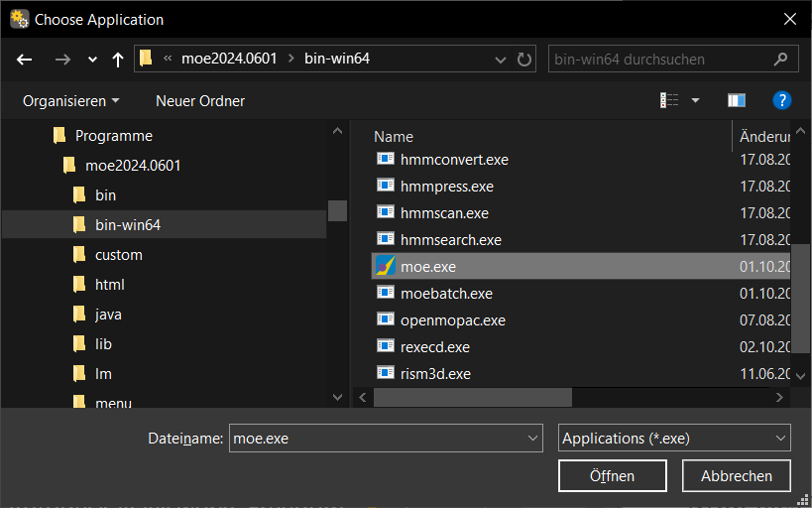Open the Organisieren menu
This screenshot has height=508, width=812.
click(x=70, y=101)
